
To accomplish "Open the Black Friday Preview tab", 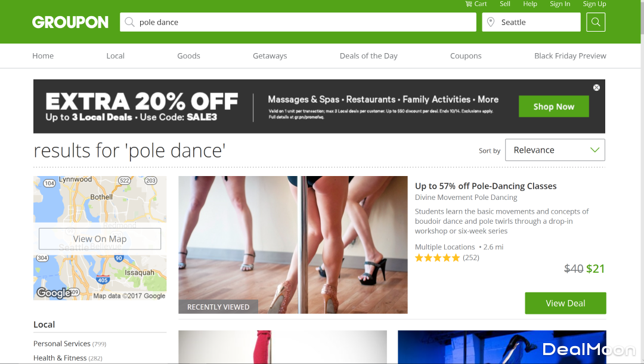I will pos(570,55).
